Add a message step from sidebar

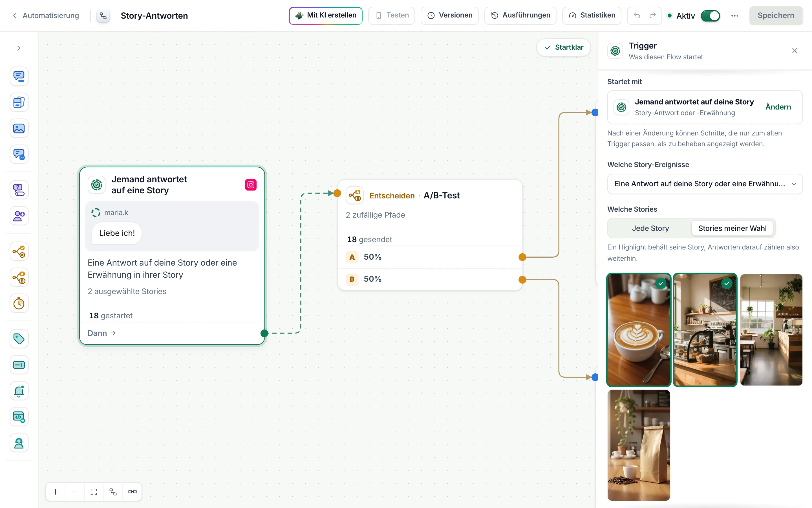click(x=19, y=76)
